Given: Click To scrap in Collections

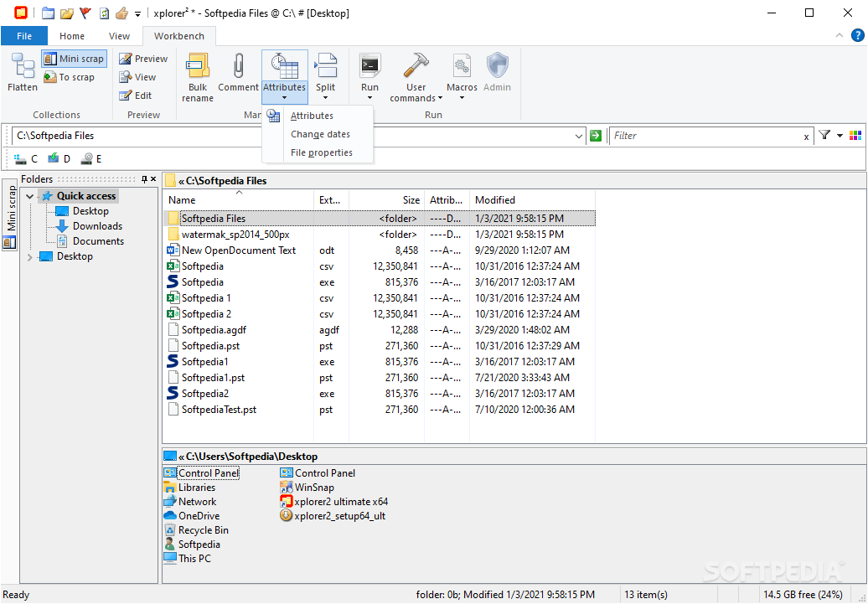Looking at the screenshot, I should click(x=70, y=77).
